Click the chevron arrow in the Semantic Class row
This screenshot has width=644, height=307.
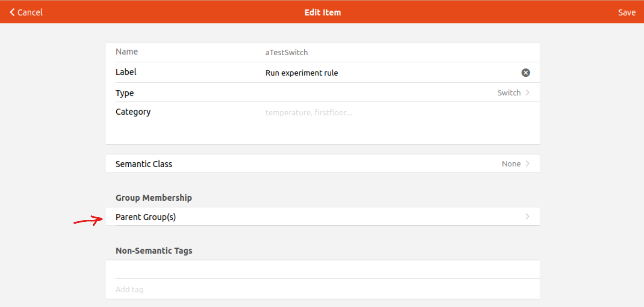528,164
